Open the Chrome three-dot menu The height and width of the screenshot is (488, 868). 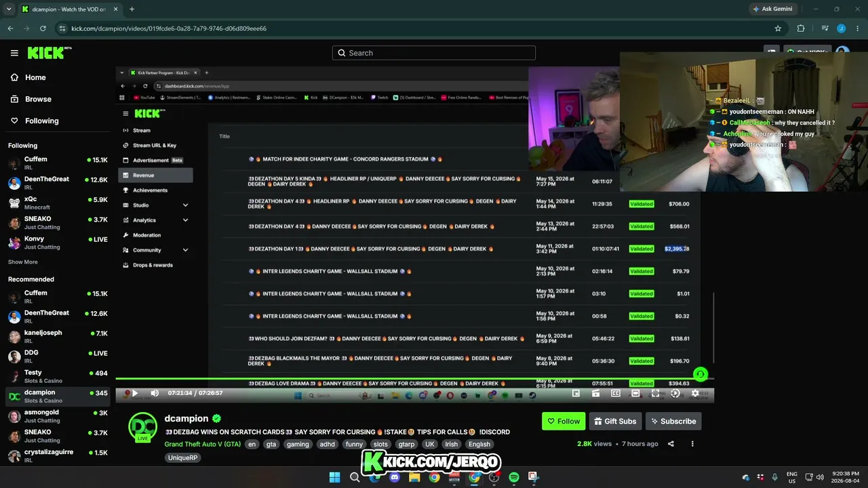857,28
